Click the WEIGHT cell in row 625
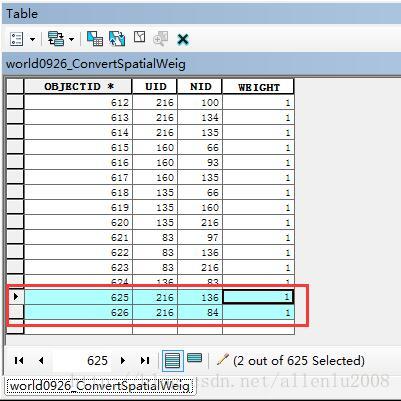Screen dimensions: 401x401 [x=258, y=297]
